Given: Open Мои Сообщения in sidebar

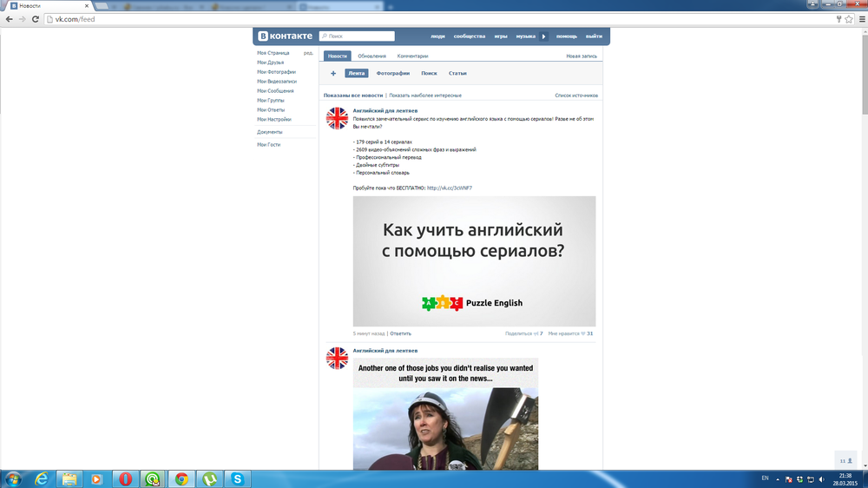Looking at the screenshot, I should (x=275, y=90).
